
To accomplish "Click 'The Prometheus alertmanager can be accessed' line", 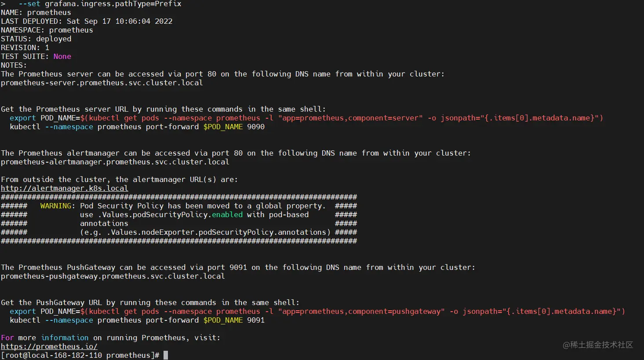I will [x=236, y=153].
